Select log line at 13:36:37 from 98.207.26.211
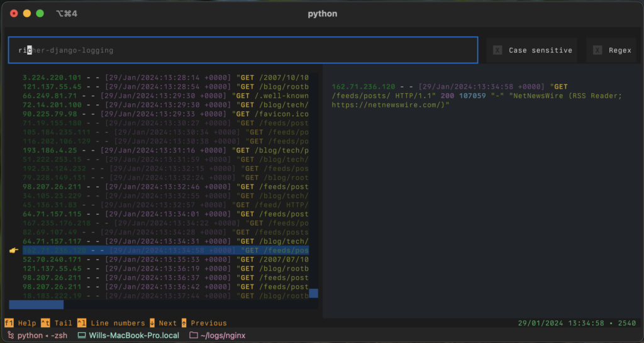The height and width of the screenshot is (343, 644). [165, 278]
